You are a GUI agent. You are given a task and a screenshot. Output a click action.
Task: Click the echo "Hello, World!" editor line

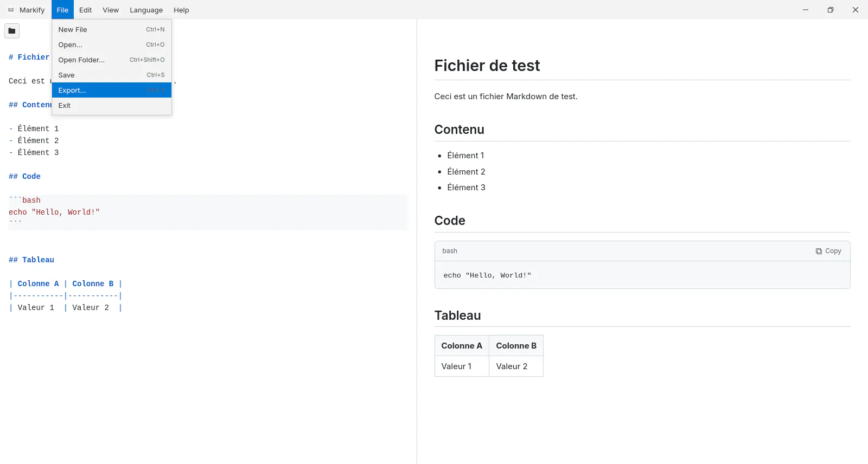point(54,212)
